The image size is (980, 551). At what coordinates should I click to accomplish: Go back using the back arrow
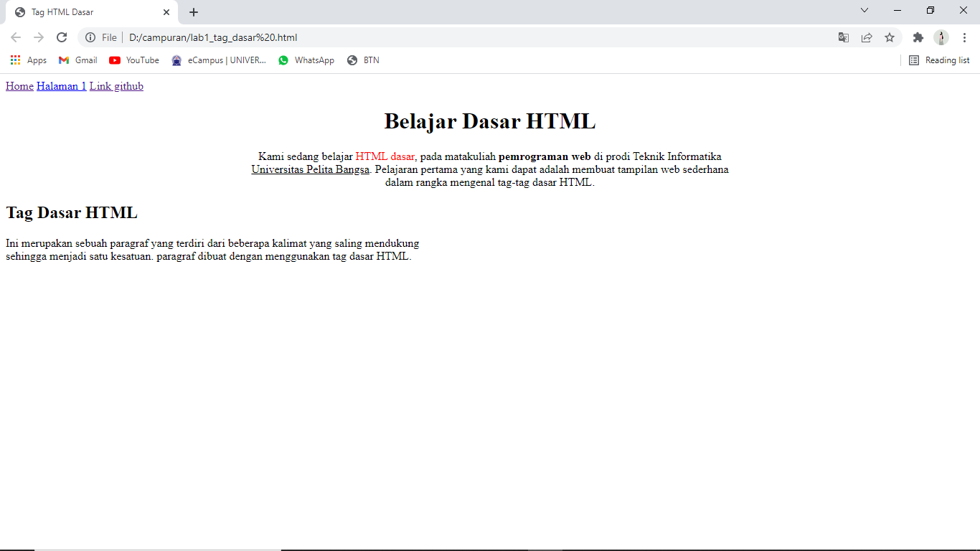[x=16, y=37]
